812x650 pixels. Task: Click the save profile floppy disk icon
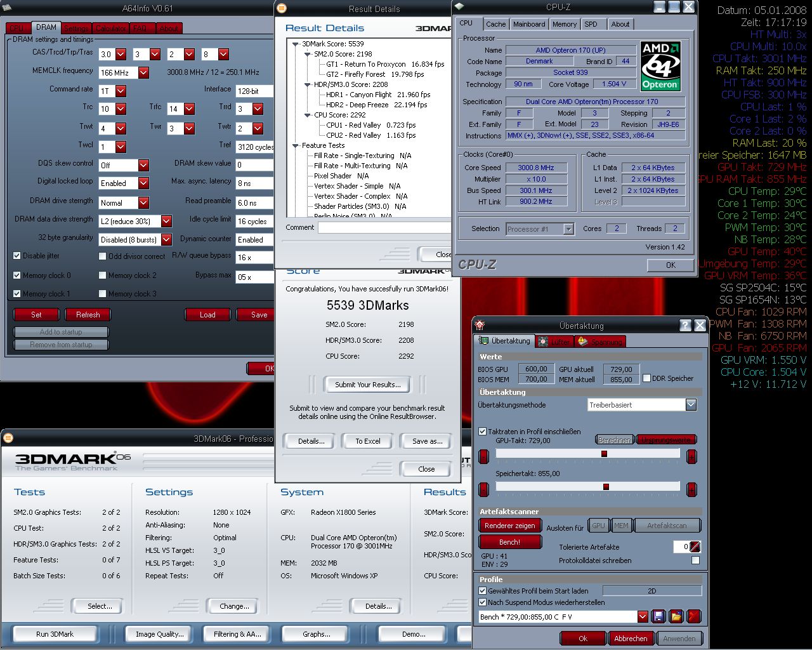point(658,616)
